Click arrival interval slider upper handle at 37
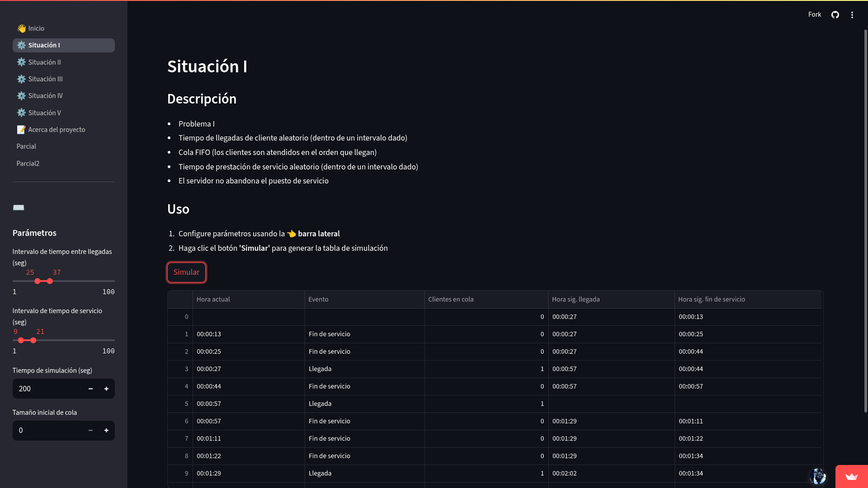This screenshot has width=868, height=488. point(50,281)
